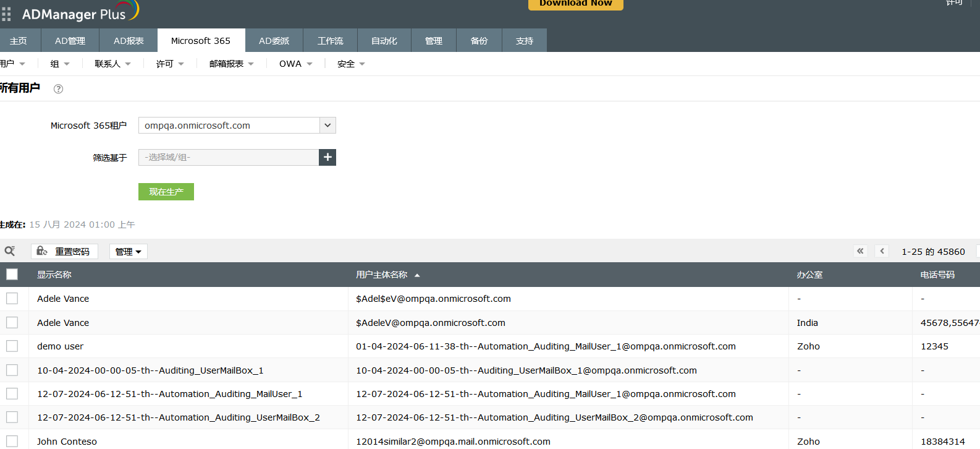Click the reset password lock icon

pyautogui.click(x=42, y=251)
